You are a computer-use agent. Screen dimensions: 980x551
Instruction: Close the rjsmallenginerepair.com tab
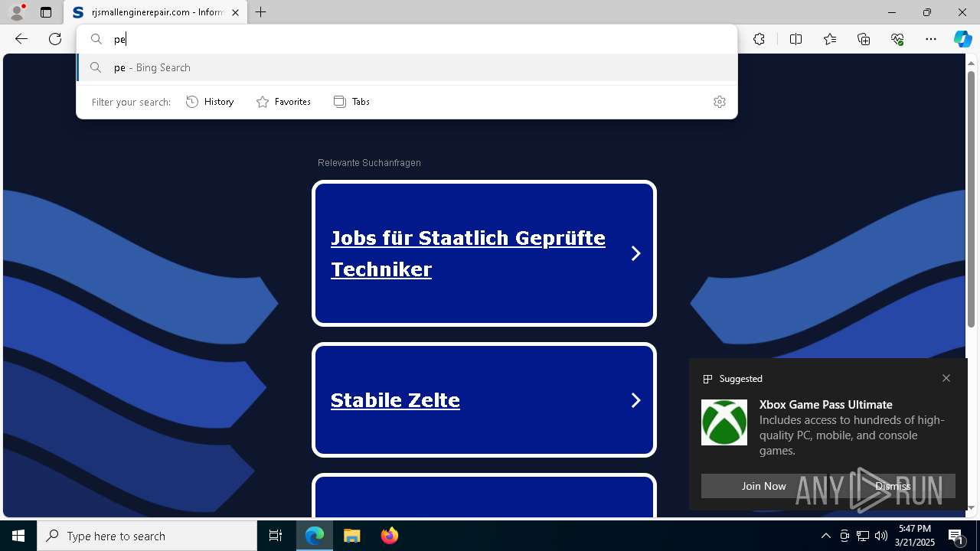(x=235, y=12)
